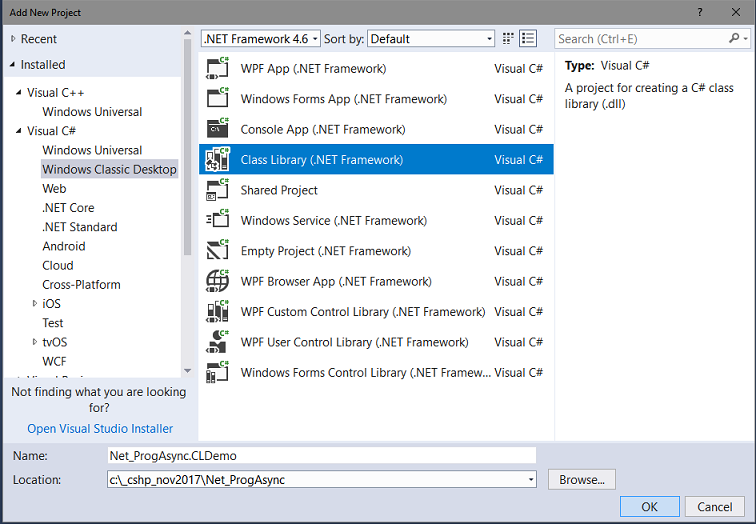Open the Location path dropdown arrow

click(x=530, y=480)
